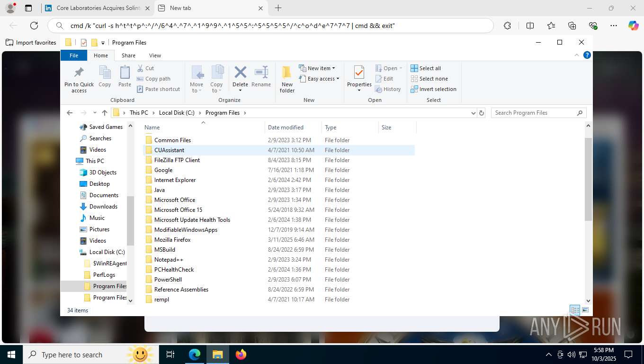
Task: Open address bar history dropdown
Action: [473, 113]
